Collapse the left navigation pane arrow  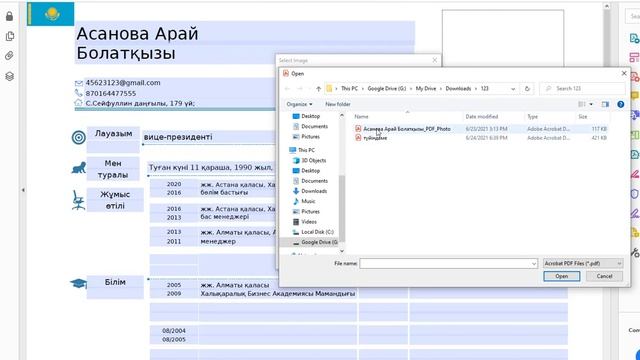23,190
